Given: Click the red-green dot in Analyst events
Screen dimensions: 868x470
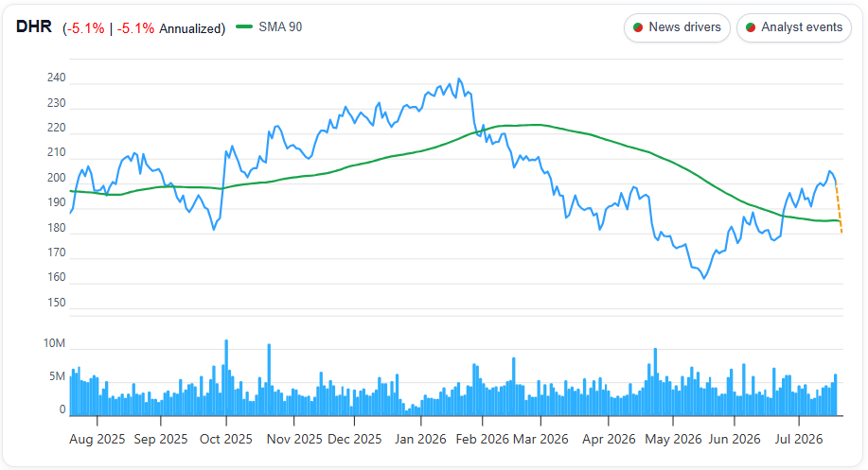Looking at the screenshot, I should coord(751,27).
